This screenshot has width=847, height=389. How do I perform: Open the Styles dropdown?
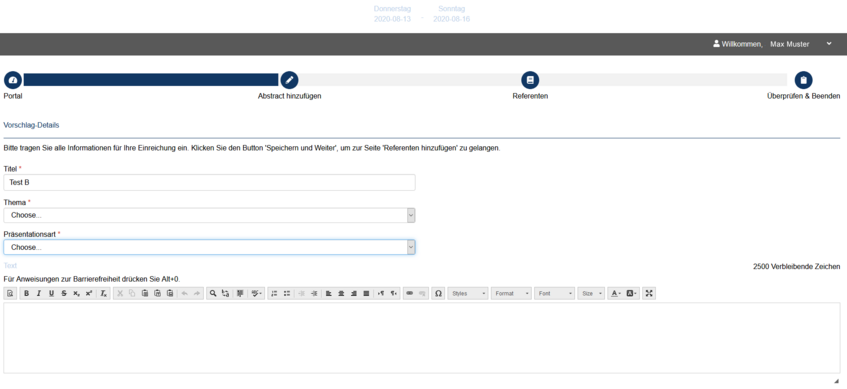468,293
